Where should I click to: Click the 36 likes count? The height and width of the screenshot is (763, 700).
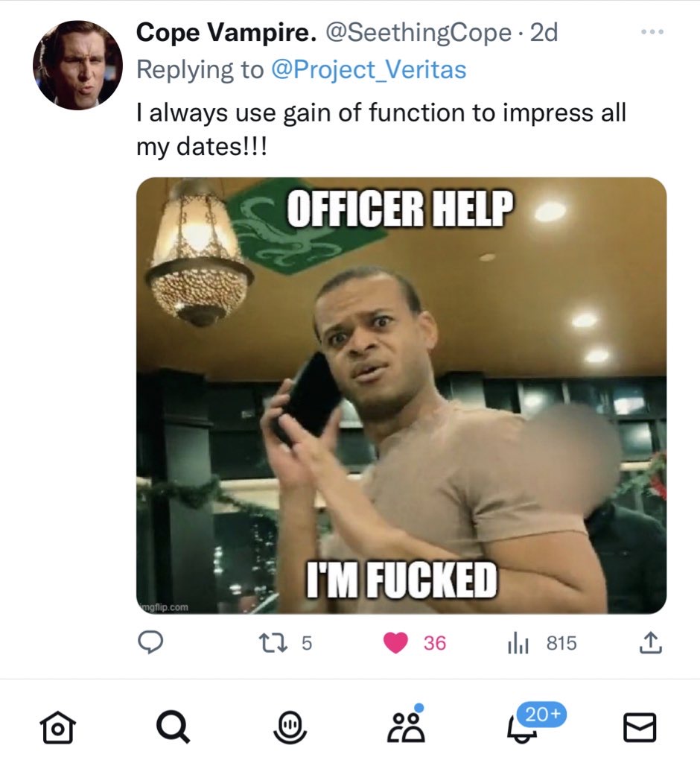(435, 643)
